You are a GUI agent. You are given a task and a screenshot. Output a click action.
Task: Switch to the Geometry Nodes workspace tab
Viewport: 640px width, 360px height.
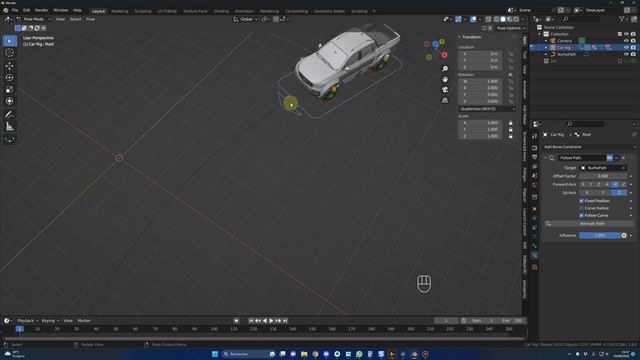point(329,11)
